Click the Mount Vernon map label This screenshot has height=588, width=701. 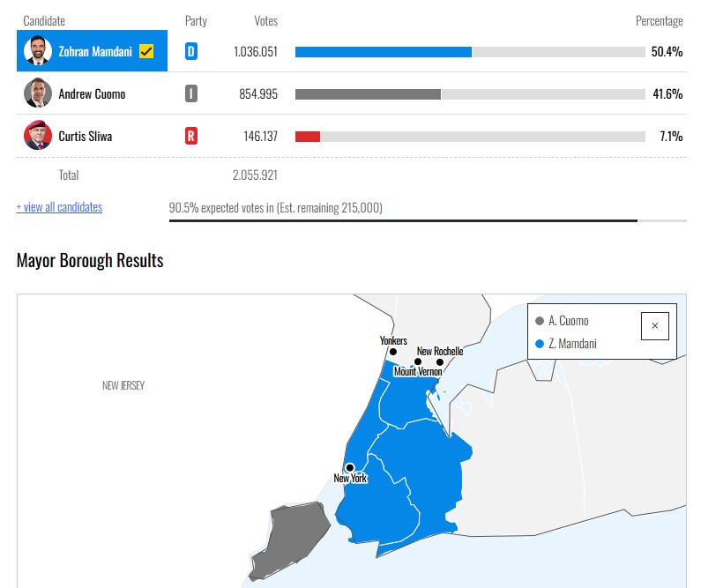pyautogui.click(x=418, y=371)
